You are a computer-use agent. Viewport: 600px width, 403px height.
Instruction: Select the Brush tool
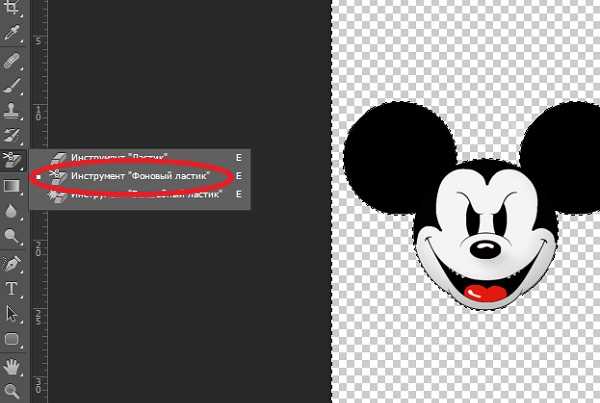click(x=11, y=86)
